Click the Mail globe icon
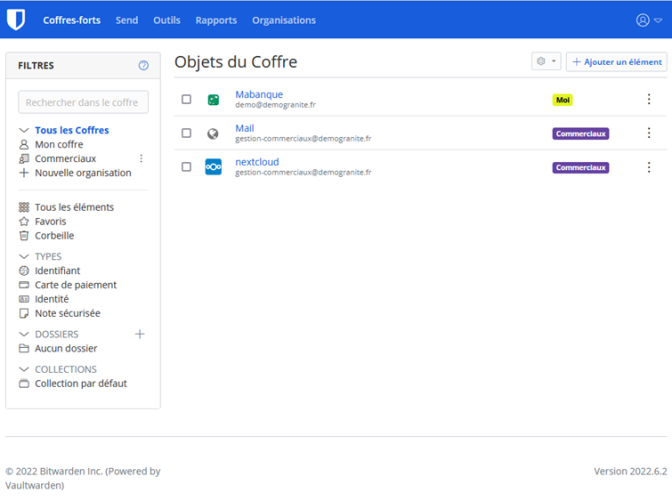The width and height of the screenshot is (672, 501). 213,134
